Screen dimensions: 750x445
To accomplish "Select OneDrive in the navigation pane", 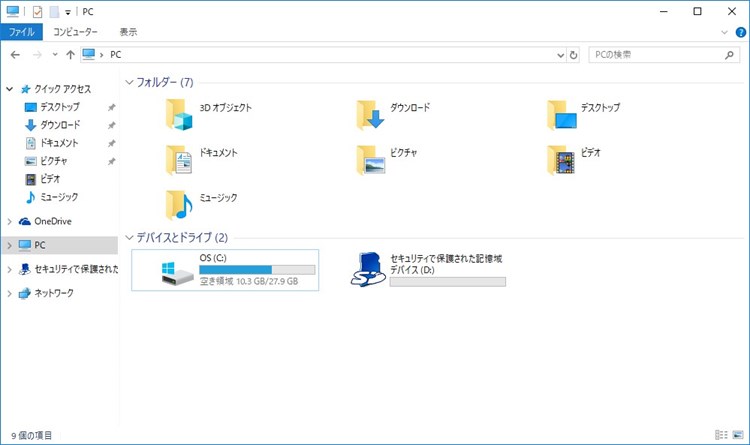I will 53,221.
